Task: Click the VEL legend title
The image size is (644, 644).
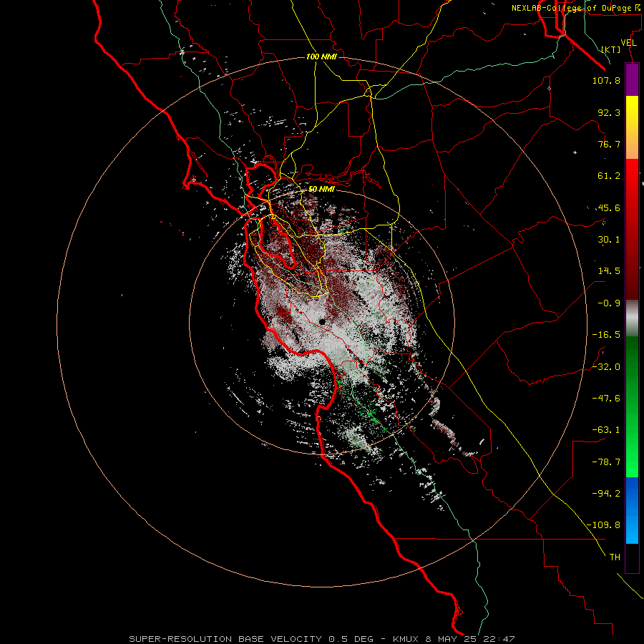Action: [628, 43]
